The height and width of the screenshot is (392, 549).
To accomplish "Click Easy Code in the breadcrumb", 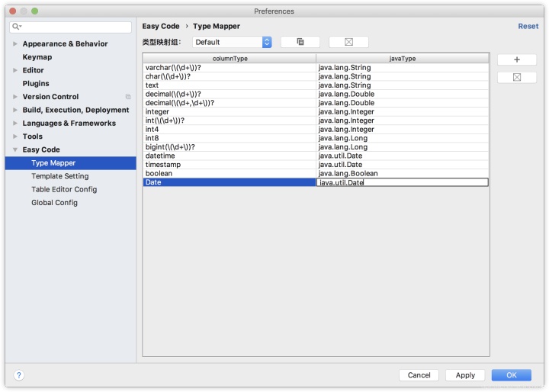I will [161, 26].
